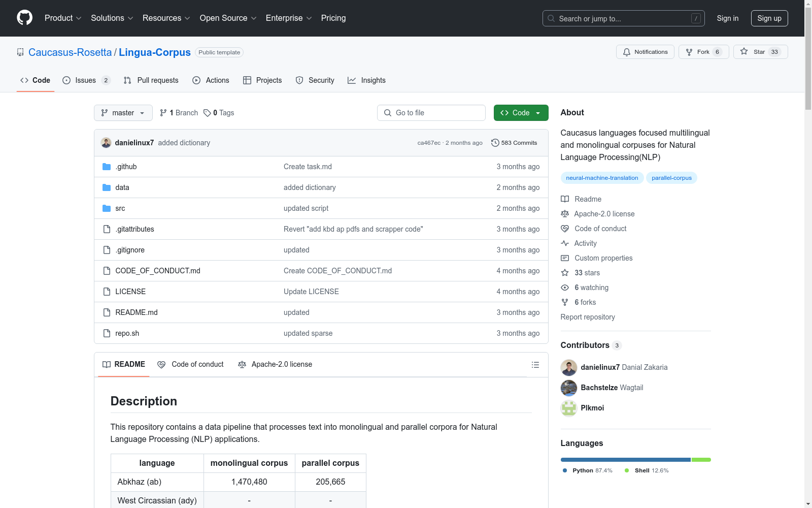Click the Star icon on the repository
Screen dimensions: 812x508
click(744, 51)
